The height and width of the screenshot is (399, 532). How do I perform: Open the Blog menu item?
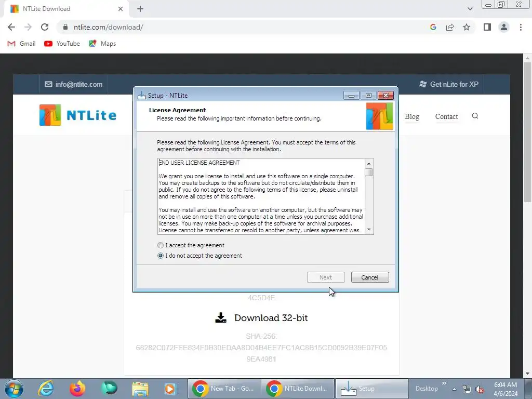412,116
